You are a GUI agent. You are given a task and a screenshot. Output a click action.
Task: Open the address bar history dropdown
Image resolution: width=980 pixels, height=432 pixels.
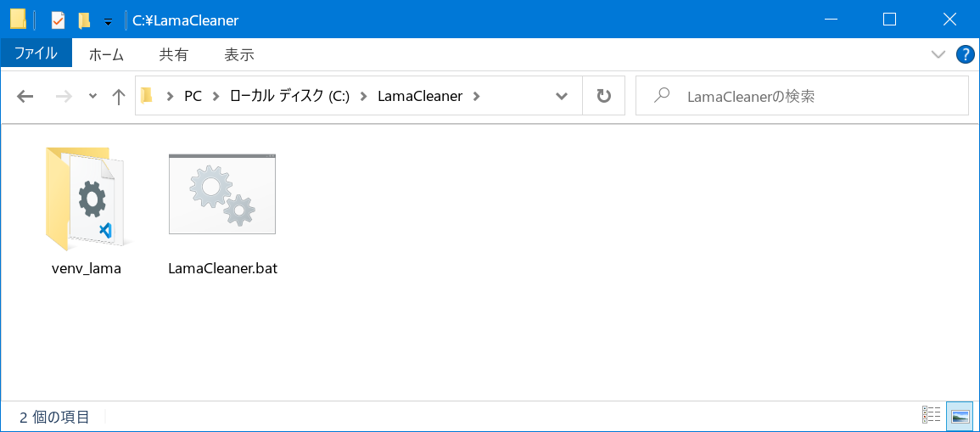561,96
